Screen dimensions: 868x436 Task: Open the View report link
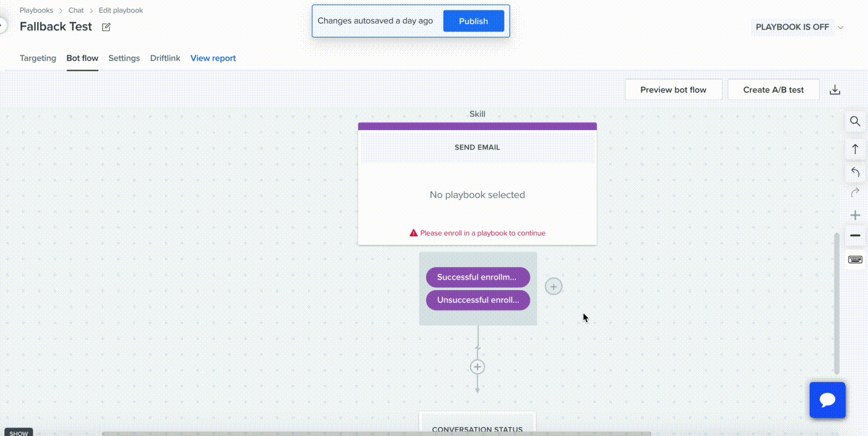point(213,58)
